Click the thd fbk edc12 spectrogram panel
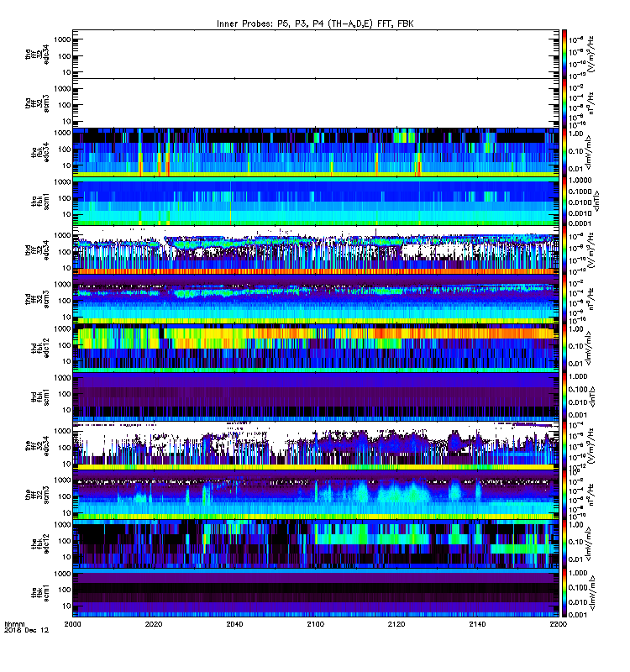Viewport: 630px width, 672px height. (316, 347)
